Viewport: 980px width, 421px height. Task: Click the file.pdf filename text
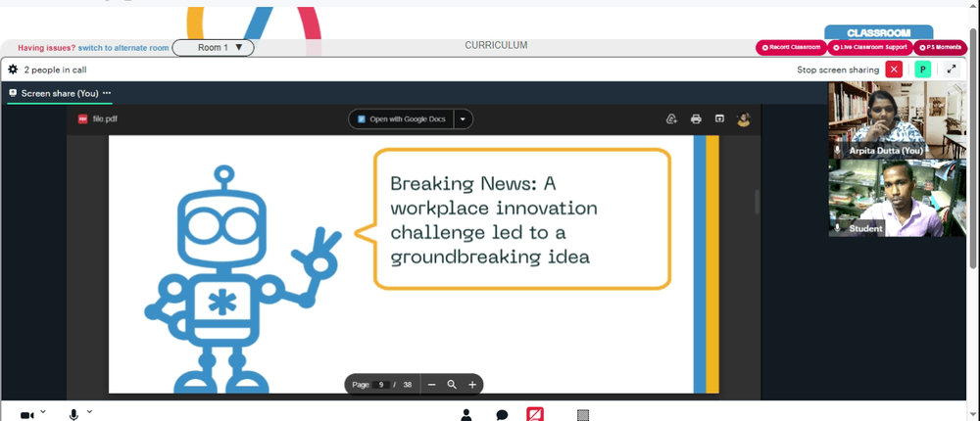pos(105,118)
